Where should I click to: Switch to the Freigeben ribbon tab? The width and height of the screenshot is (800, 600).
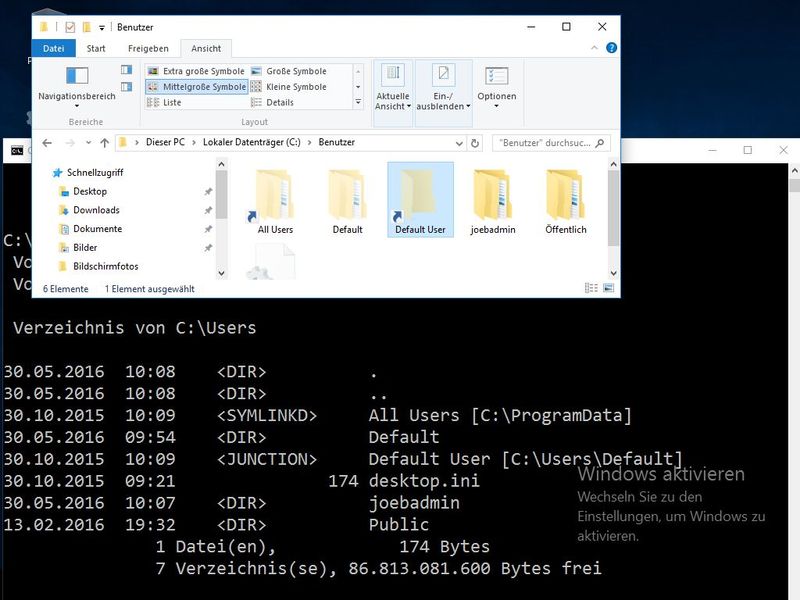coord(148,48)
